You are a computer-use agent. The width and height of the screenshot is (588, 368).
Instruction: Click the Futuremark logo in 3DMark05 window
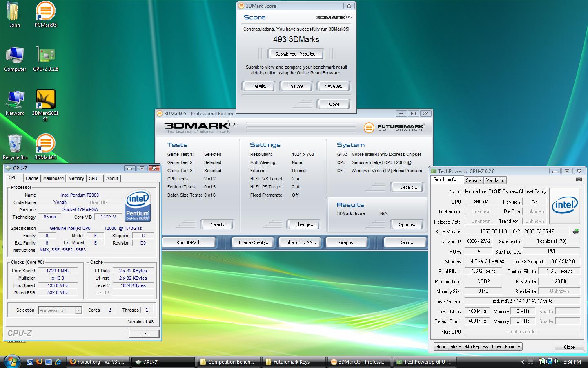[x=394, y=128]
